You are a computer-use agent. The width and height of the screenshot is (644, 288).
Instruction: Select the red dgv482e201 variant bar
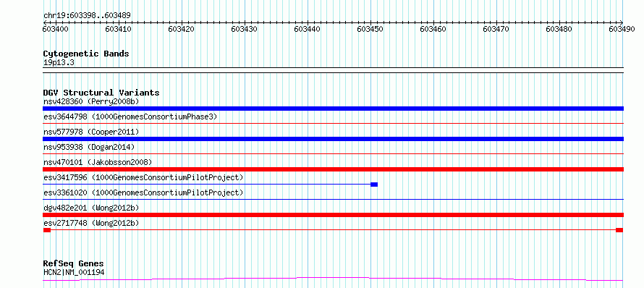click(x=333, y=215)
